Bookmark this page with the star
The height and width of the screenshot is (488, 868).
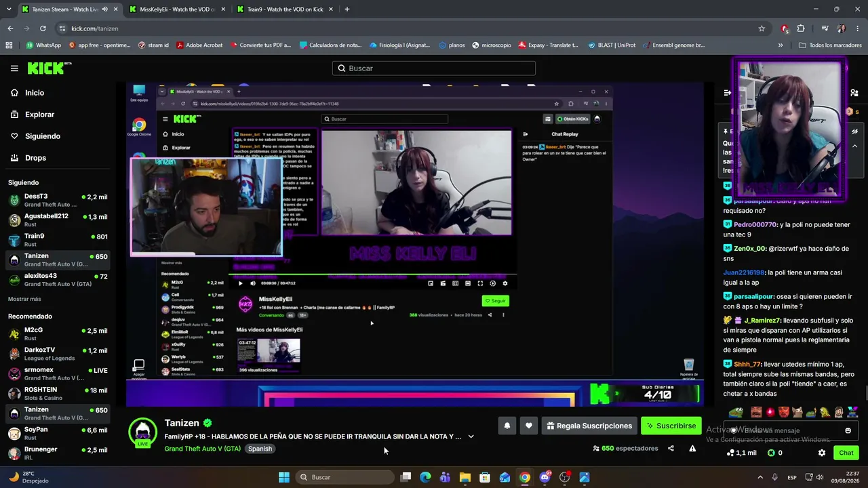click(x=762, y=28)
